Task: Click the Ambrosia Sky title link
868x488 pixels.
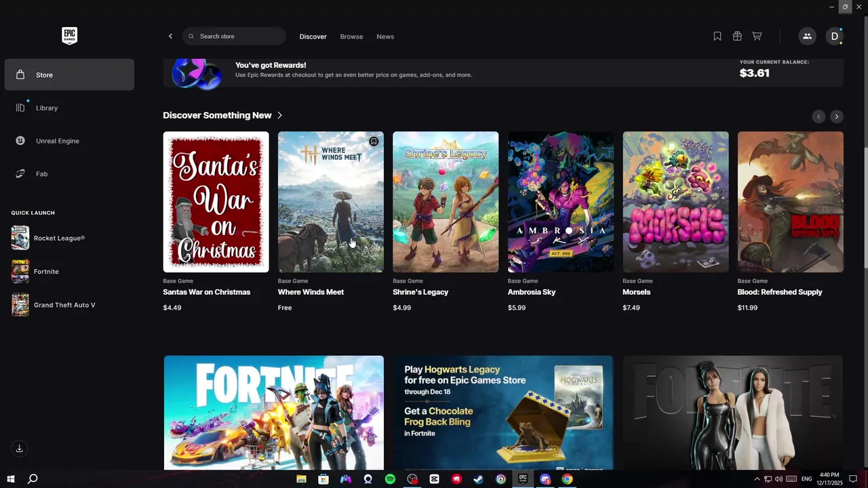Action: click(x=532, y=292)
